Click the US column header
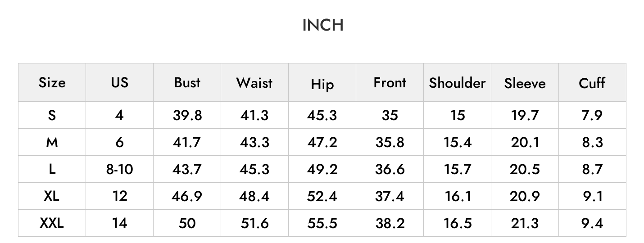This screenshot has height=243, width=644. pos(119,82)
